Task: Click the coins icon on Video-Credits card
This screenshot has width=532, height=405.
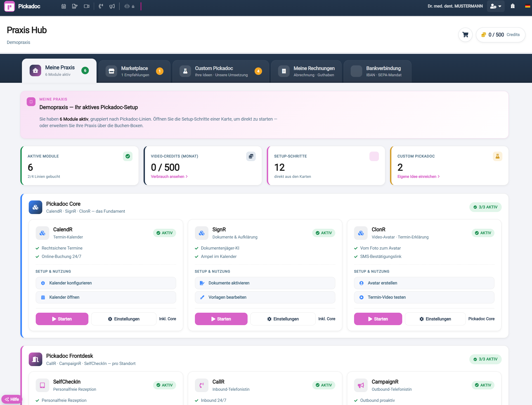Action: 251,156
